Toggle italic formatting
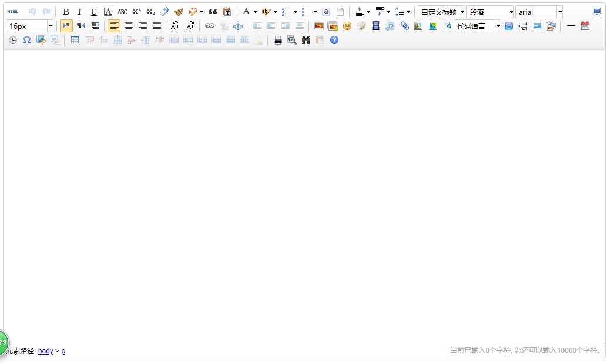611x364 pixels. (80, 12)
